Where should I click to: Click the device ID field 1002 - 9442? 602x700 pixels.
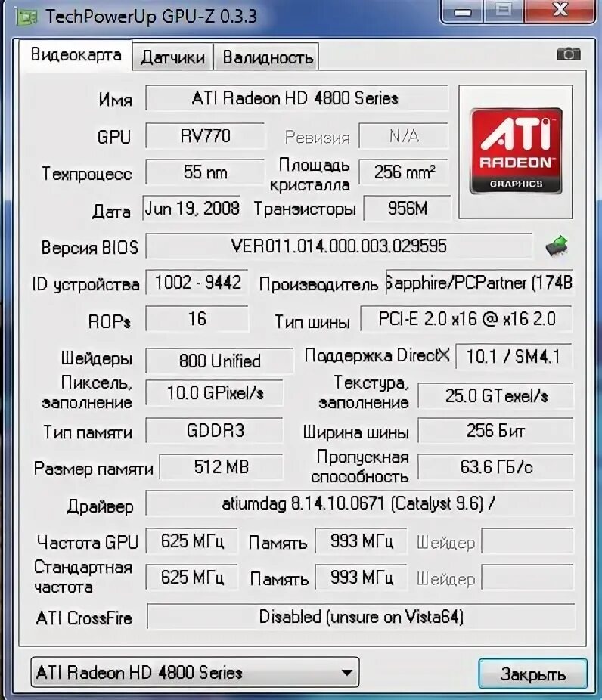point(197,282)
